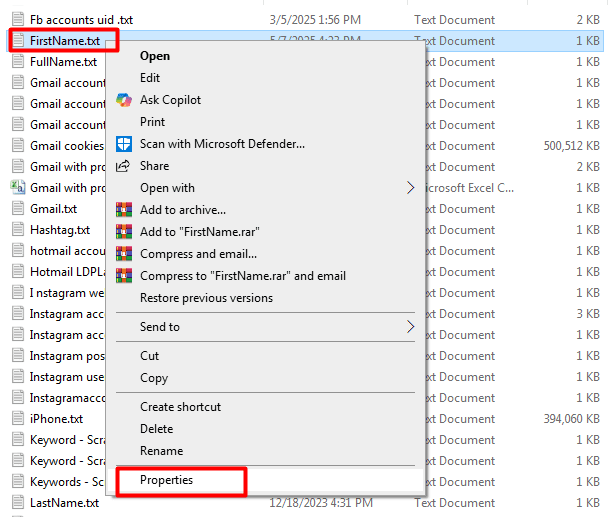Click the Hashtag.txt file icon
The width and height of the screenshot is (613, 517).
[18, 229]
